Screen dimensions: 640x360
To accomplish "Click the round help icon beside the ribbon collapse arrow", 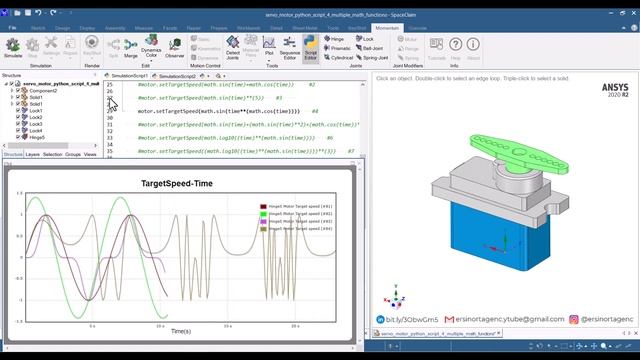I will (634, 28).
